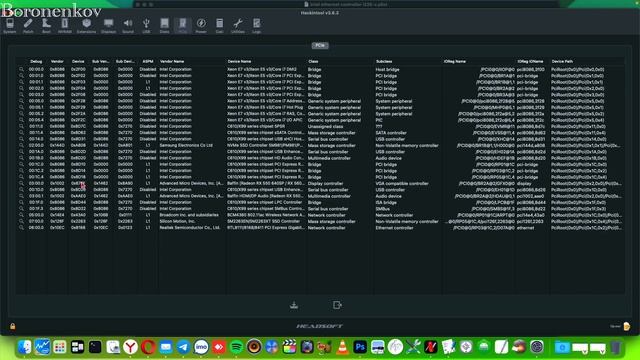Open the Logs toolbar section
Image resolution: width=640 pixels, height=360 pixels.
point(256,25)
